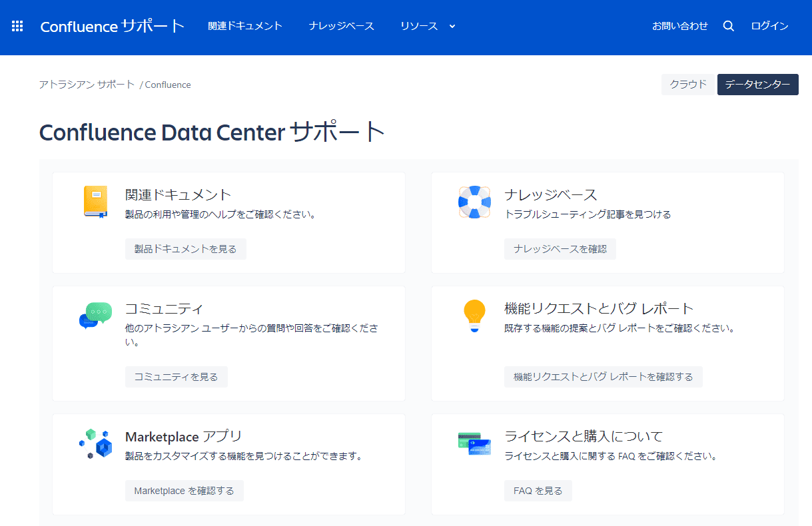The image size is (812, 526).
Task: Click the 関連ドキュメント card heading
Action: tap(179, 194)
